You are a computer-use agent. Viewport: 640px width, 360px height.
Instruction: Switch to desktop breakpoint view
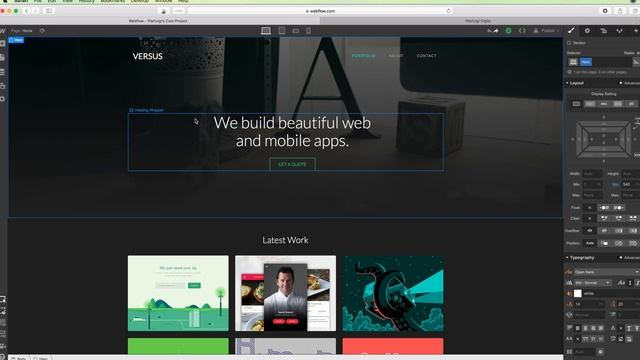point(266,31)
